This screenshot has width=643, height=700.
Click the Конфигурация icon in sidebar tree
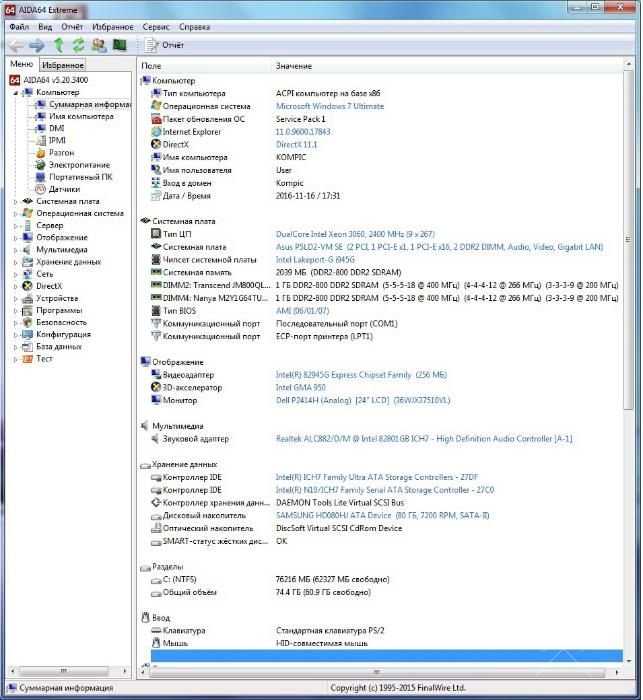pos(28,334)
